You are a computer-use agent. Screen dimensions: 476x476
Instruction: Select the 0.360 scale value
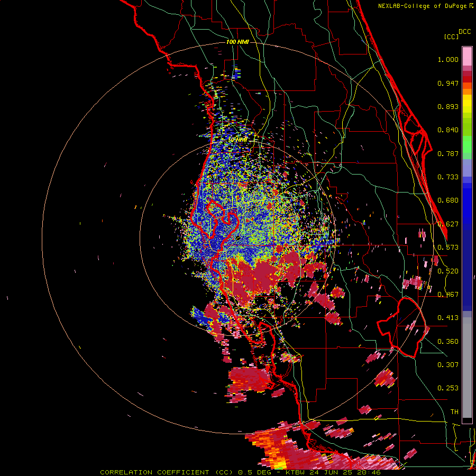click(x=448, y=342)
